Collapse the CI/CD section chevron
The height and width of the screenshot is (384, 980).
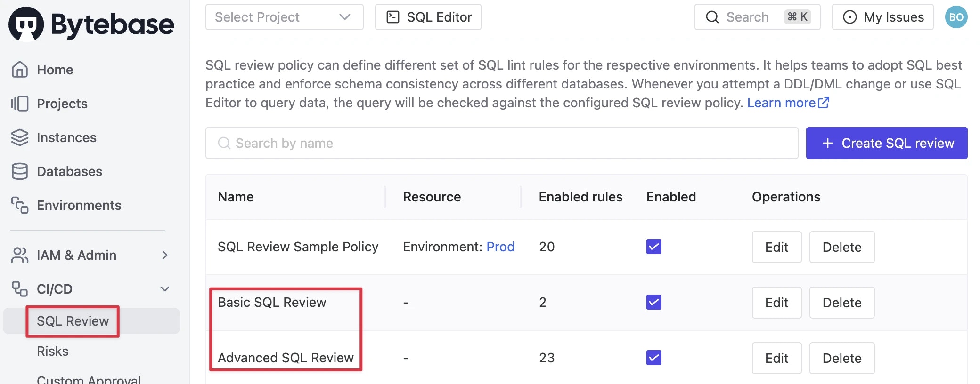(x=165, y=289)
